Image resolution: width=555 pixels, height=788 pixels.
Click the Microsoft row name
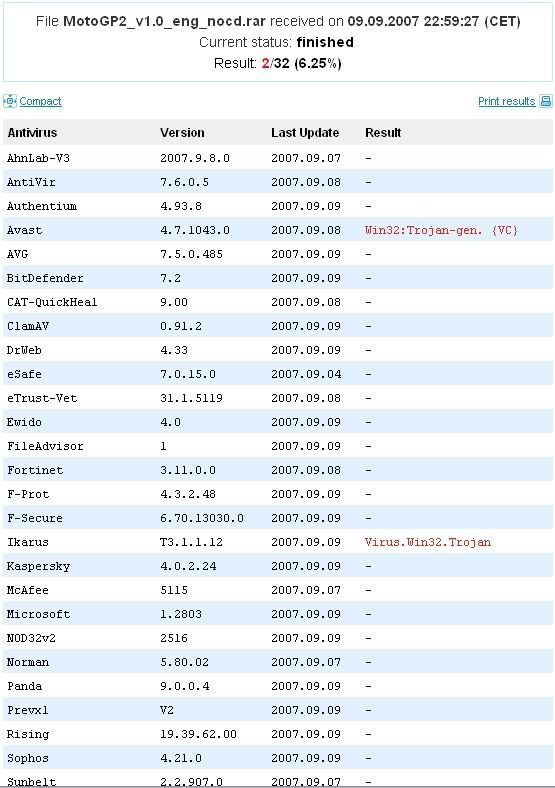[38, 614]
